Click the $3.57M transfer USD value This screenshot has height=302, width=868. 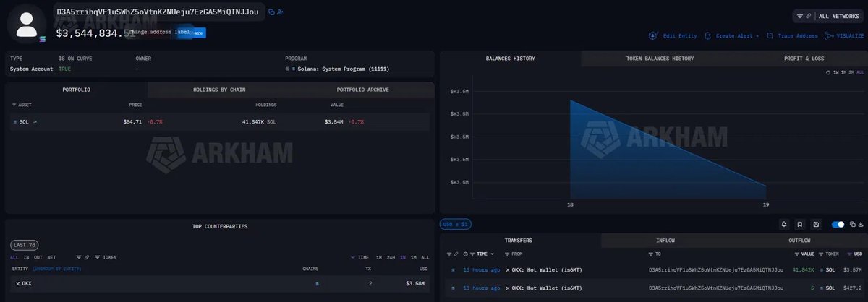pos(852,270)
